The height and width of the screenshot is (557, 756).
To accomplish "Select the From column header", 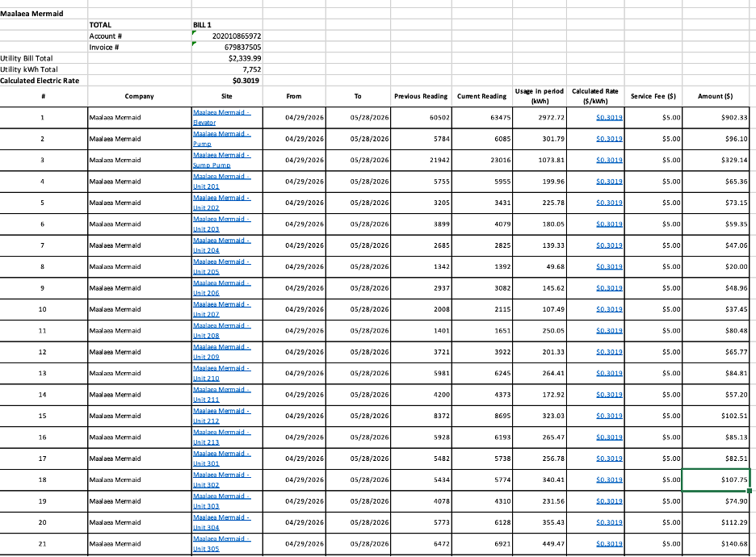I will [294, 96].
